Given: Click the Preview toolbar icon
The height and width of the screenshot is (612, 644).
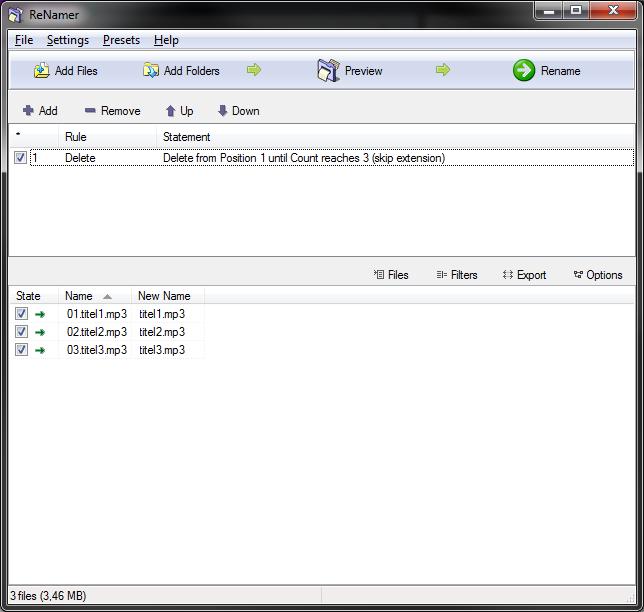Looking at the screenshot, I should click(x=328, y=70).
